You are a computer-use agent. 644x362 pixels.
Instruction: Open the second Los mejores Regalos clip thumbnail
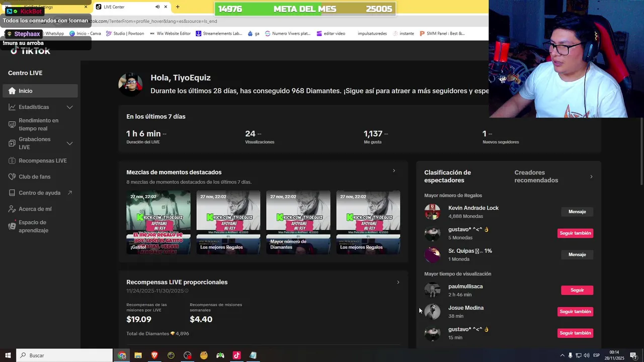(368, 222)
